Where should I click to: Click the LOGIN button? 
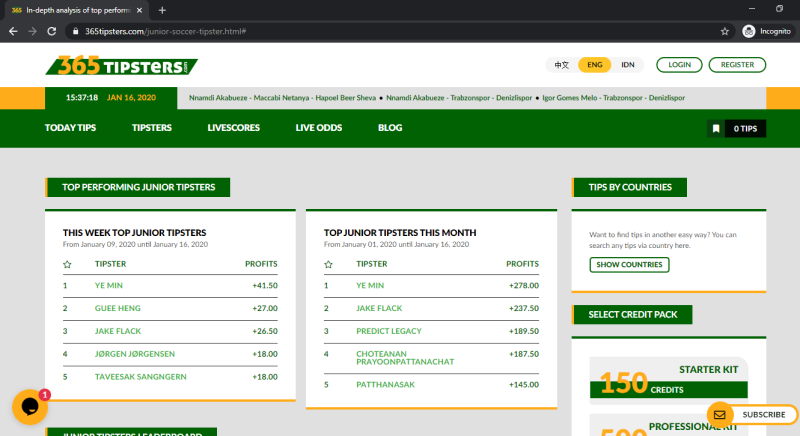pos(679,65)
